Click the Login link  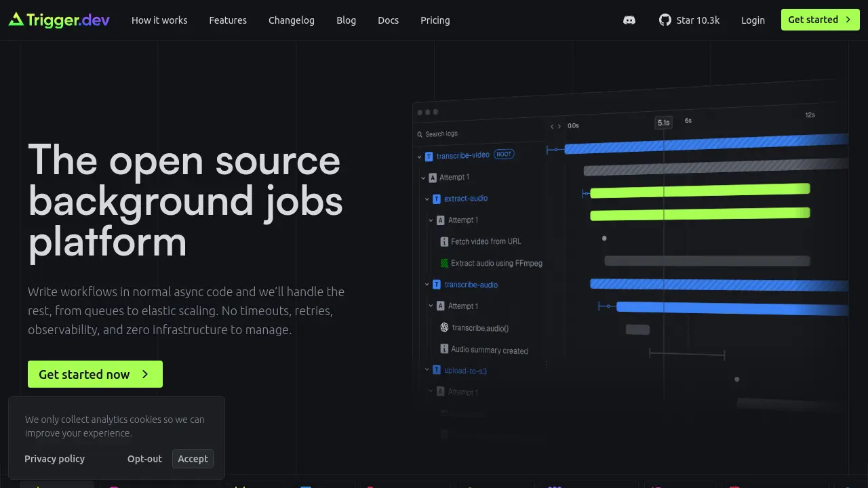pos(753,20)
